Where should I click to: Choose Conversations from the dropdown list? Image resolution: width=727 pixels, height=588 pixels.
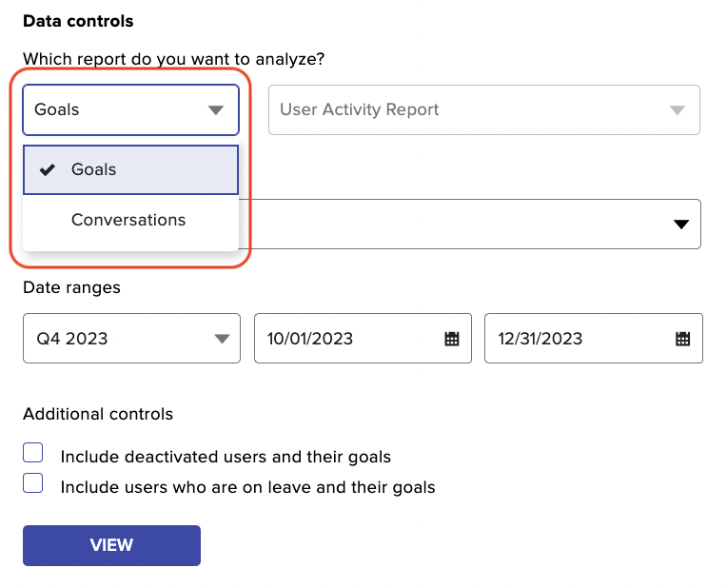click(x=130, y=220)
